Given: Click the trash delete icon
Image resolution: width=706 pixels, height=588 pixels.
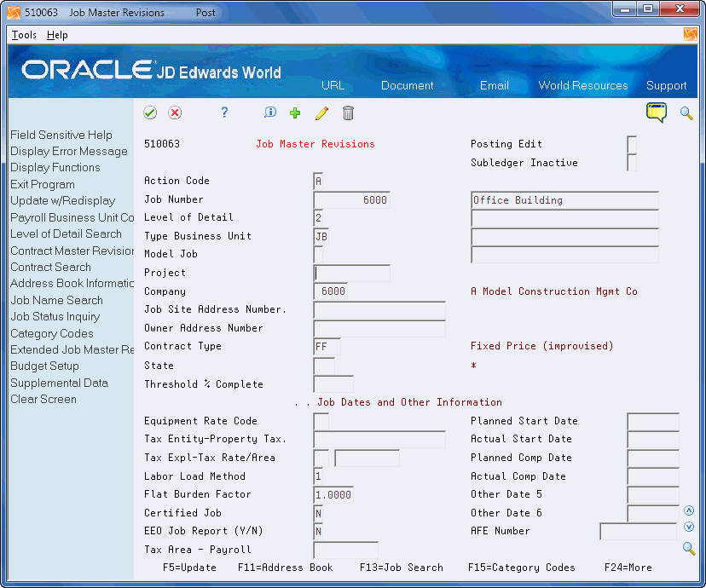Looking at the screenshot, I should 348,112.
